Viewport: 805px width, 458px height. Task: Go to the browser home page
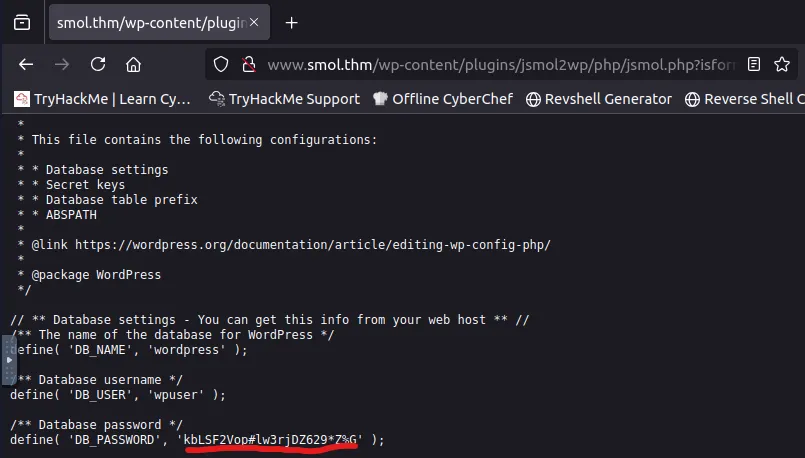click(x=133, y=65)
